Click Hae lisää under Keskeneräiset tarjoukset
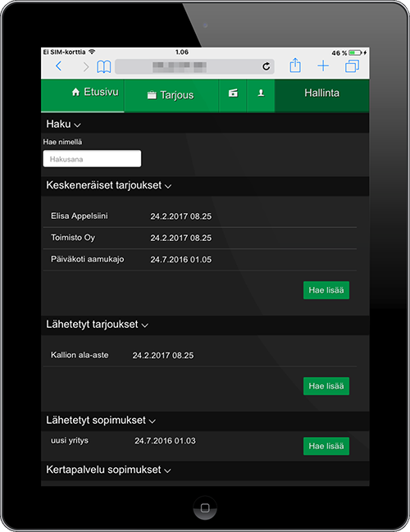This screenshot has height=532, width=410. point(326,290)
